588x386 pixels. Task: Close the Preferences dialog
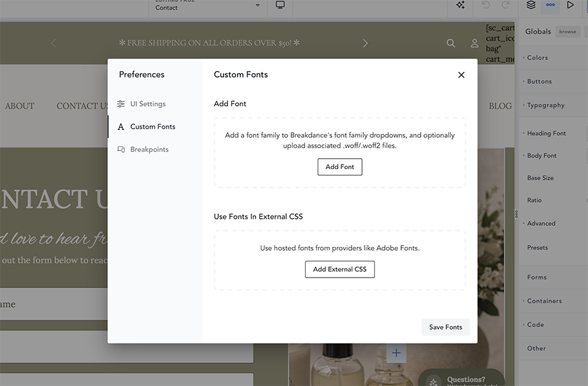tap(461, 75)
